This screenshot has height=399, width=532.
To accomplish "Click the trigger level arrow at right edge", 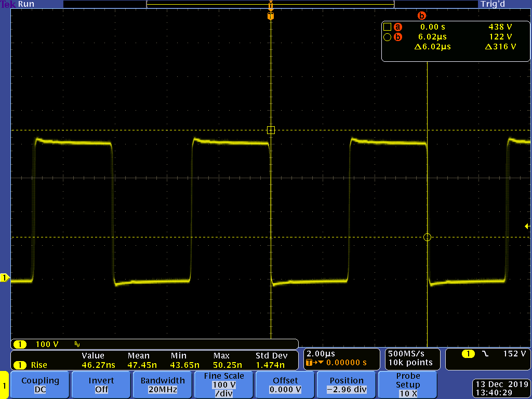I will tap(527, 226).
